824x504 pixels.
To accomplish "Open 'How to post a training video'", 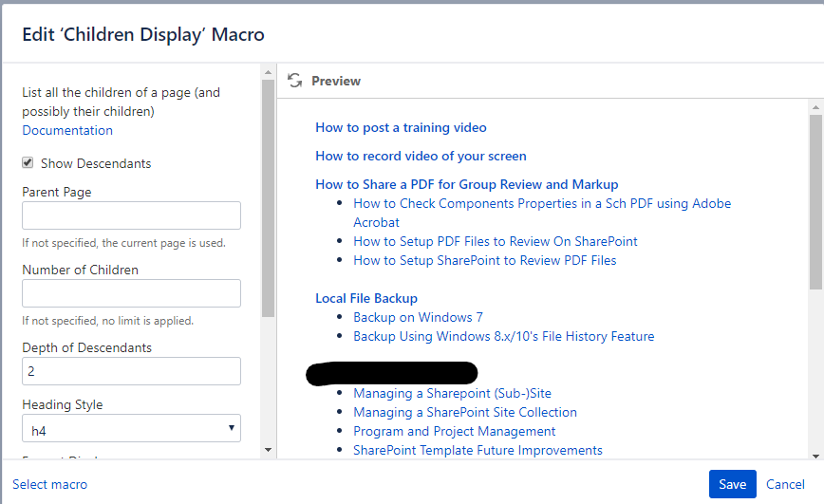I will (x=401, y=127).
